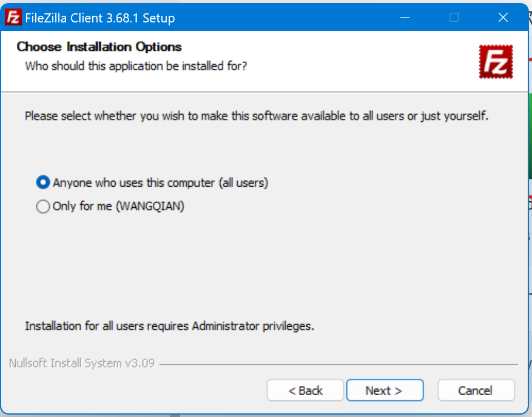Minimize the FileZilla Setup window
The image size is (532, 417).
[405, 18]
